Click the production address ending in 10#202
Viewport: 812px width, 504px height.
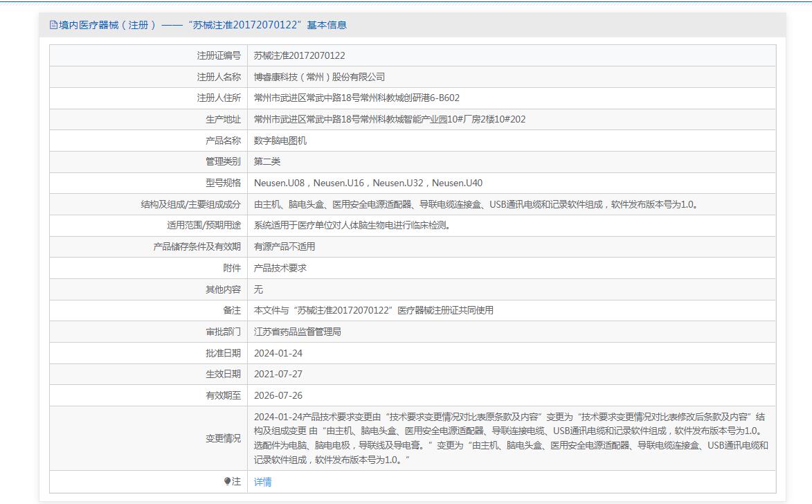(x=389, y=119)
